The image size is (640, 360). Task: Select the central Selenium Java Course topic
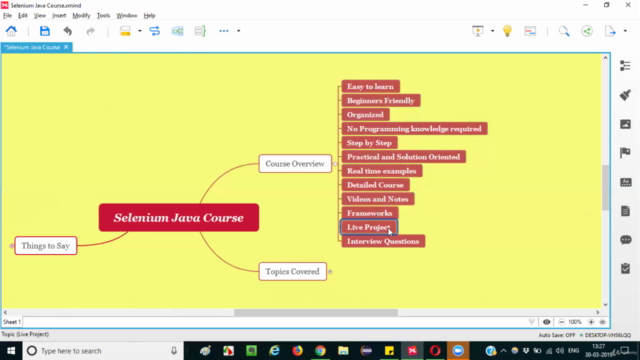point(179,218)
